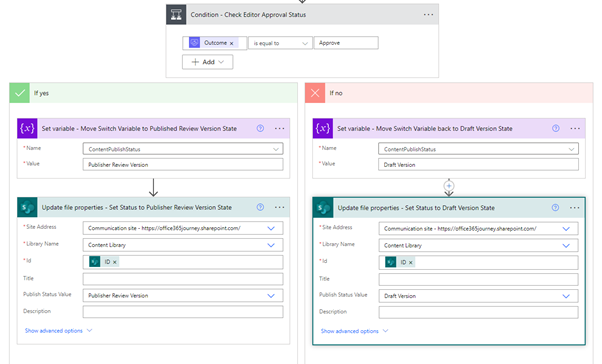Image resolution: width=602 pixels, height=364 pixels.
Task: Expand Library Name dropdown in Draft Version card
Action: coord(566,245)
